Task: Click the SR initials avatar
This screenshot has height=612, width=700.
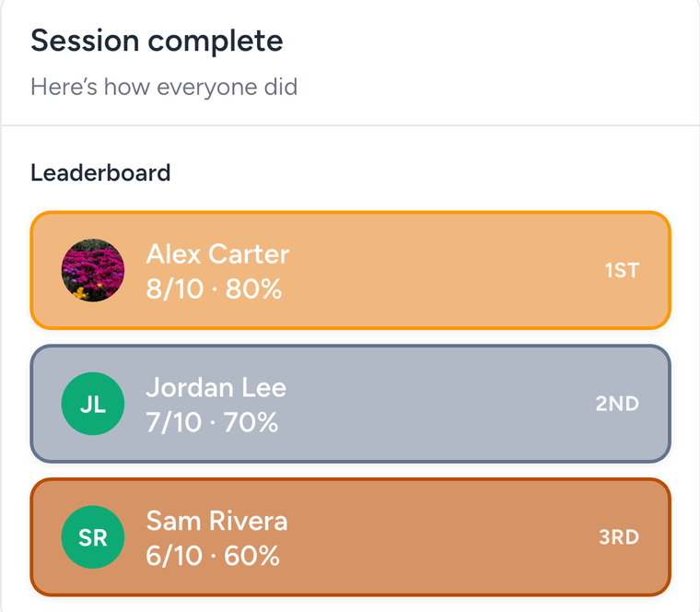Action: click(93, 537)
